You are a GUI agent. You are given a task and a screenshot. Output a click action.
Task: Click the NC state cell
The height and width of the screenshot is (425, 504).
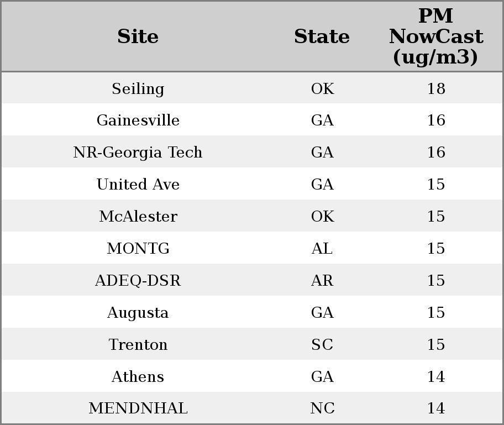coord(322,408)
